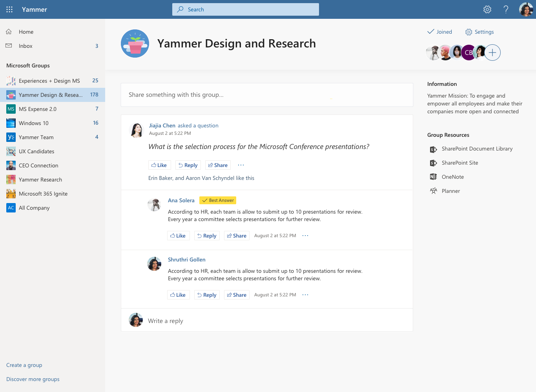Click the 178 unread count badge

[94, 95]
